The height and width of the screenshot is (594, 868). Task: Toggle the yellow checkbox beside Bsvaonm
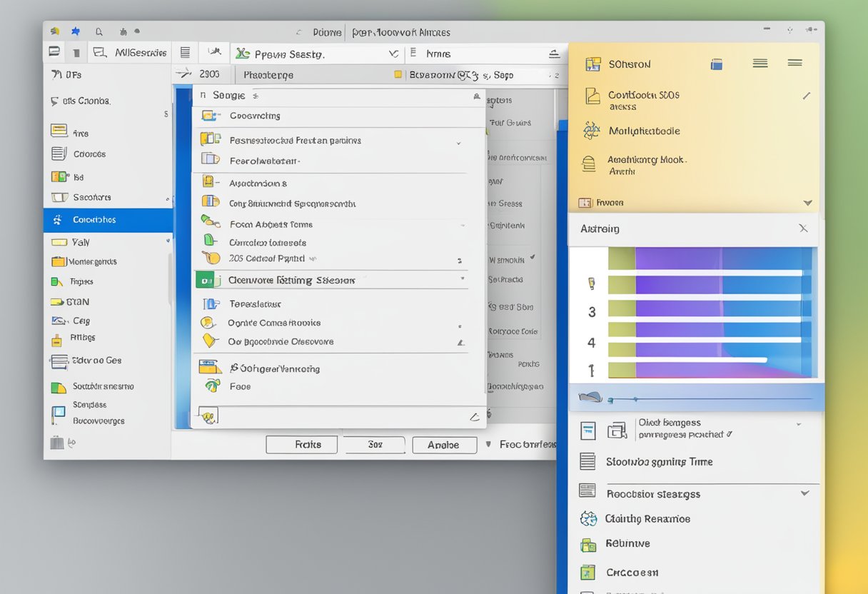[398, 75]
